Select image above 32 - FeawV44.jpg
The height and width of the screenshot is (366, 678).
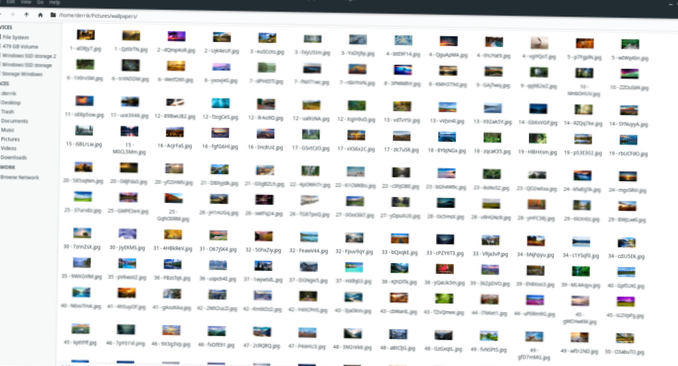coord(309,237)
